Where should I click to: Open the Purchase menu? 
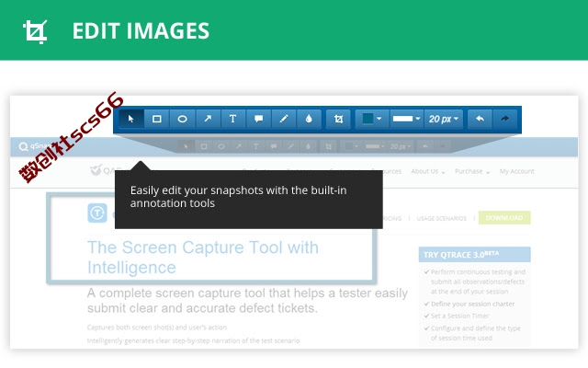click(472, 172)
